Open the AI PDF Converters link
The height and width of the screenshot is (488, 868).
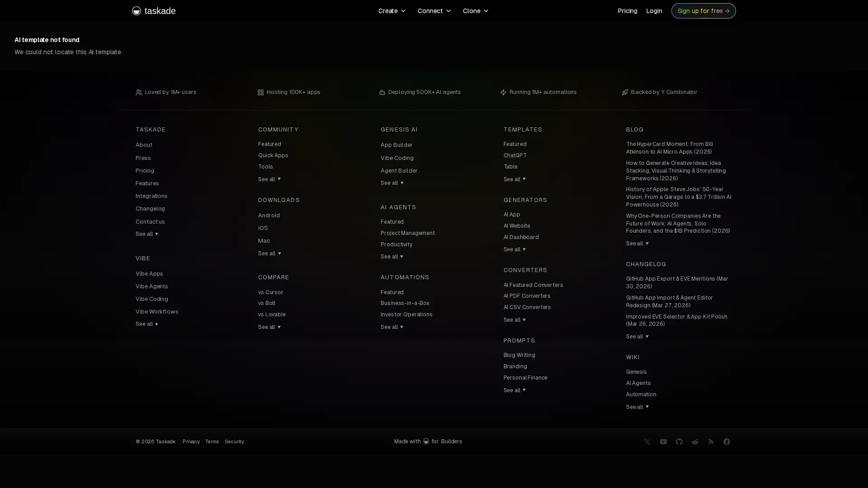pyautogui.click(x=526, y=296)
